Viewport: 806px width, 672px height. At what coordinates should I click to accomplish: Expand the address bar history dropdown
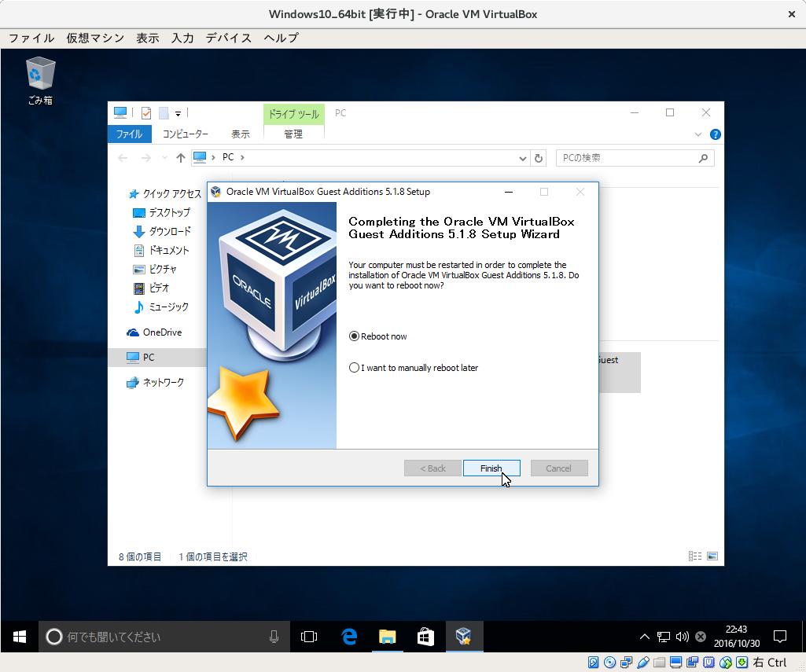click(x=522, y=158)
